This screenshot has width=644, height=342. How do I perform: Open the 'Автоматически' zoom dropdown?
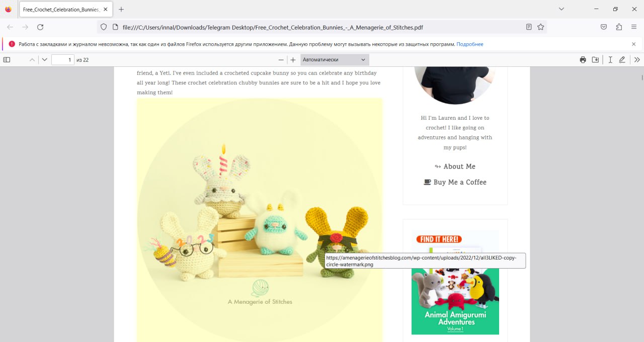[335, 60]
